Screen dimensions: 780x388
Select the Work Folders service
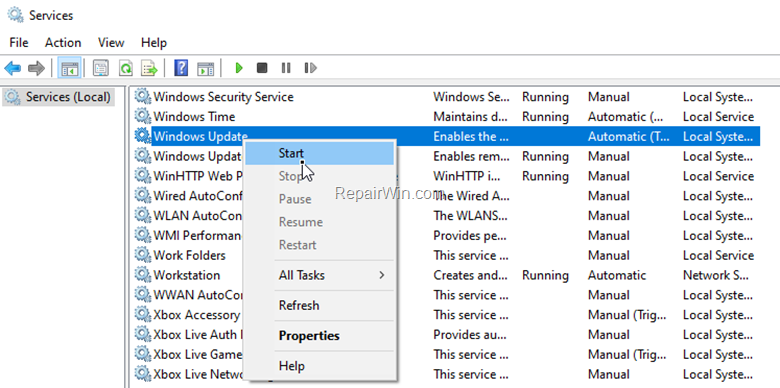tap(446, 255)
